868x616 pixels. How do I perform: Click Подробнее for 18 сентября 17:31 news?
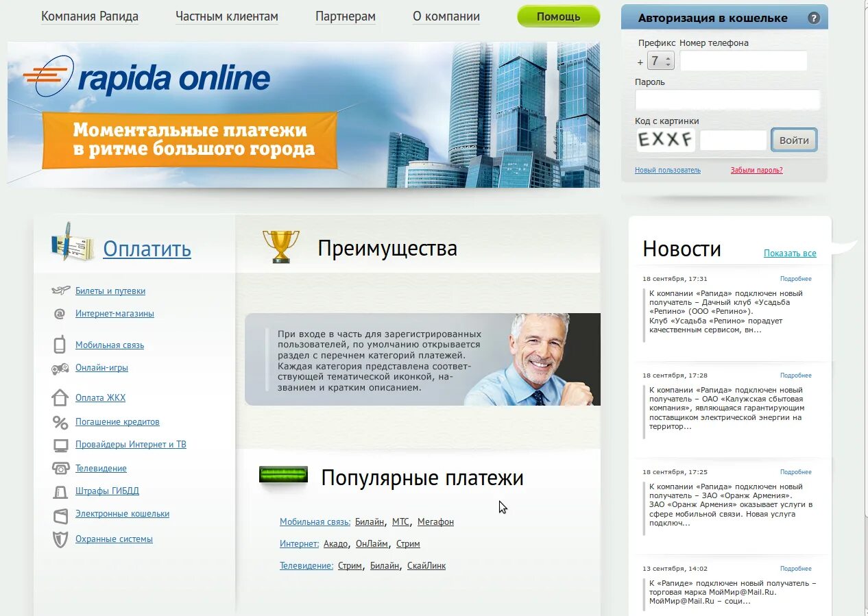coord(795,279)
